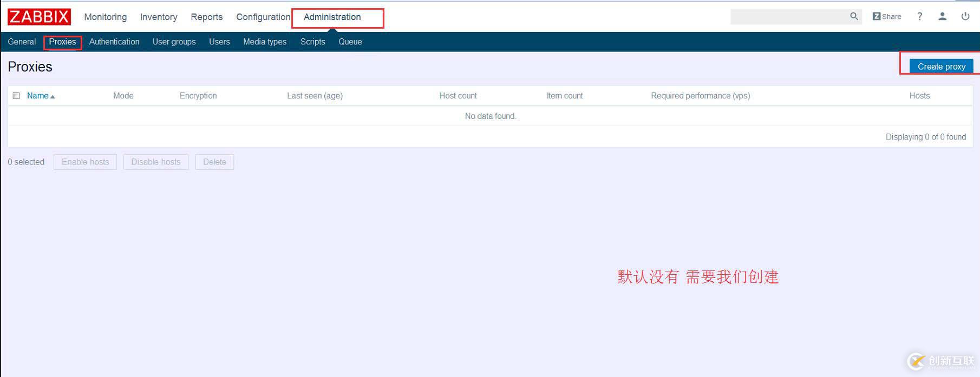
Task: Sort by the Name column header
Action: coord(41,96)
